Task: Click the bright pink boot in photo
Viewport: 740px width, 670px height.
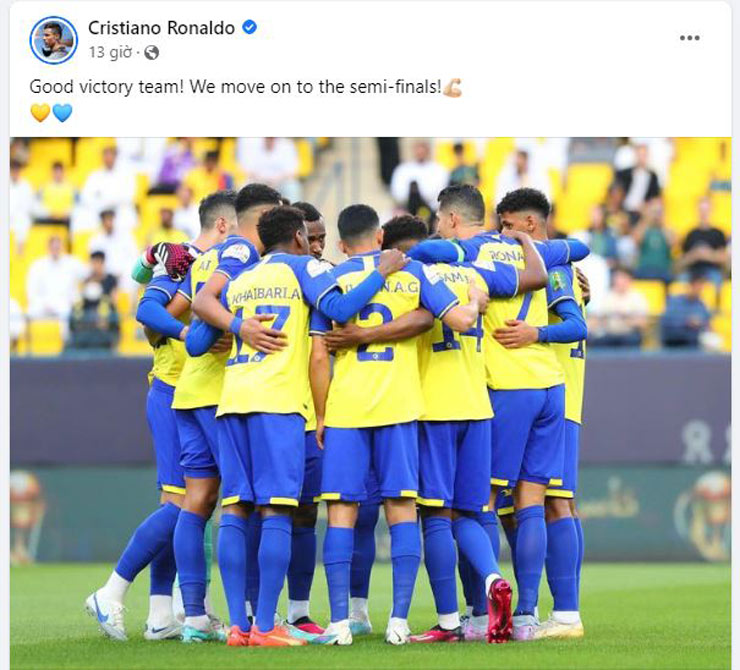Action: [499, 609]
